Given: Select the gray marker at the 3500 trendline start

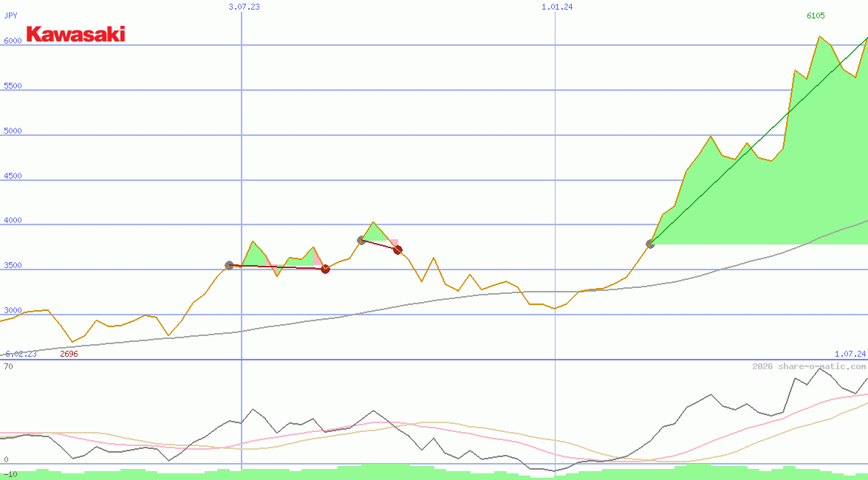Looking at the screenshot, I should [x=229, y=264].
